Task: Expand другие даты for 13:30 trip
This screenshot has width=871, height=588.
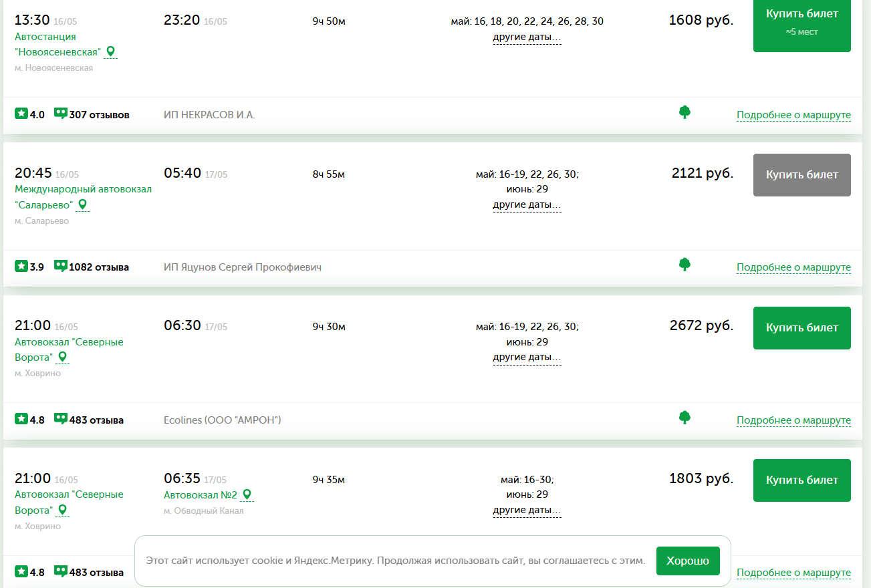Action: click(x=527, y=37)
